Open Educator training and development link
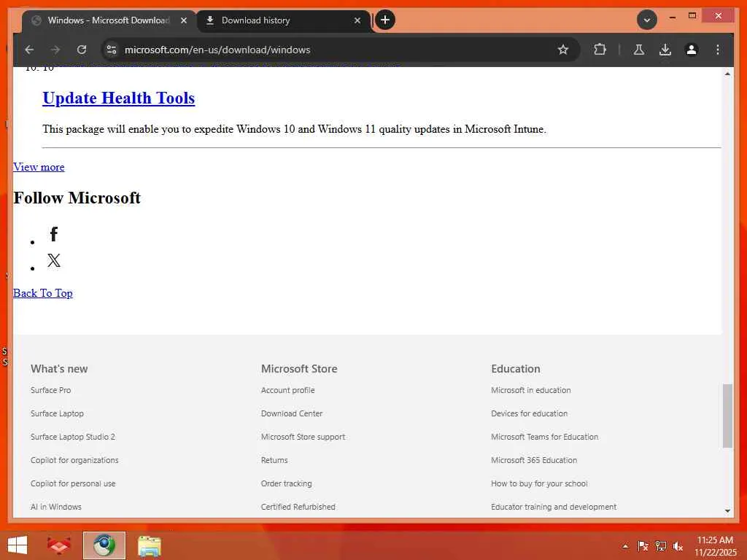This screenshot has height=560, width=747. point(554,507)
